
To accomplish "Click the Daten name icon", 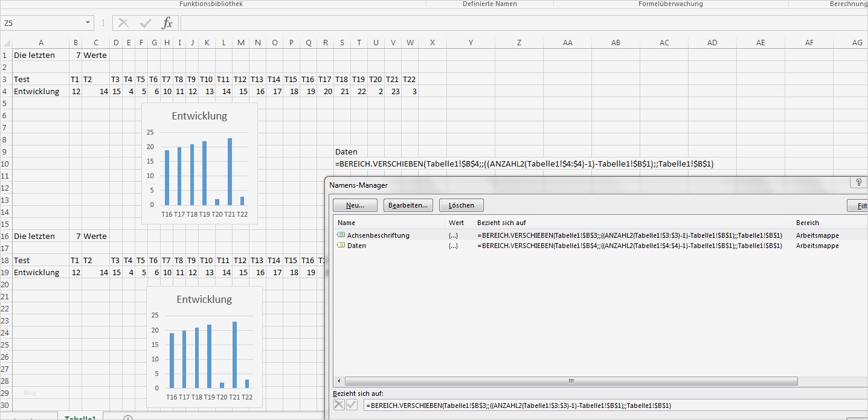I will pyautogui.click(x=341, y=246).
